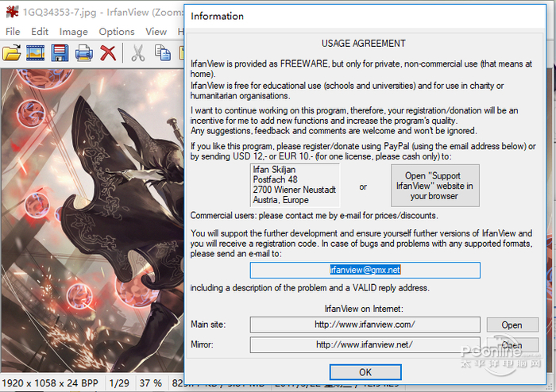Click OK to close Information dialog
Viewport: 556px width, 392px height.
(x=365, y=372)
